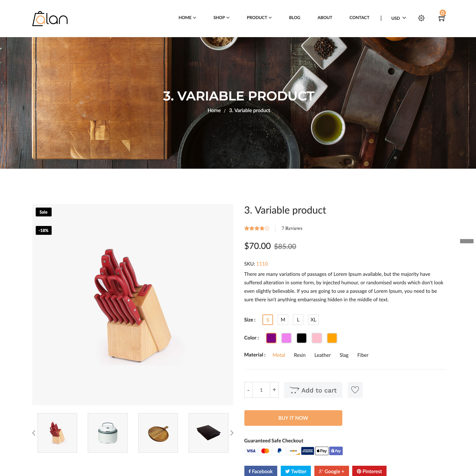Select the orange color swatch

pyautogui.click(x=332, y=338)
